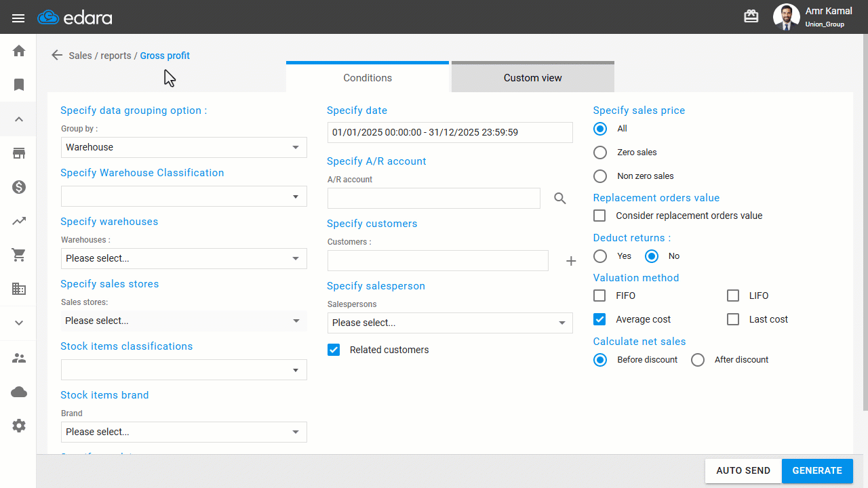This screenshot has width=868, height=488.
Task: Click the Specify date range field
Action: click(x=450, y=132)
